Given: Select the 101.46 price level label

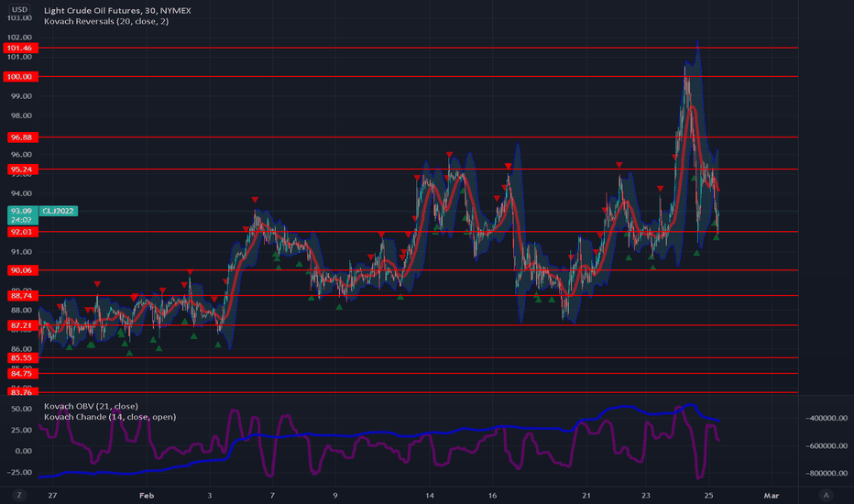Looking at the screenshot, I should [x=20, y=48].
